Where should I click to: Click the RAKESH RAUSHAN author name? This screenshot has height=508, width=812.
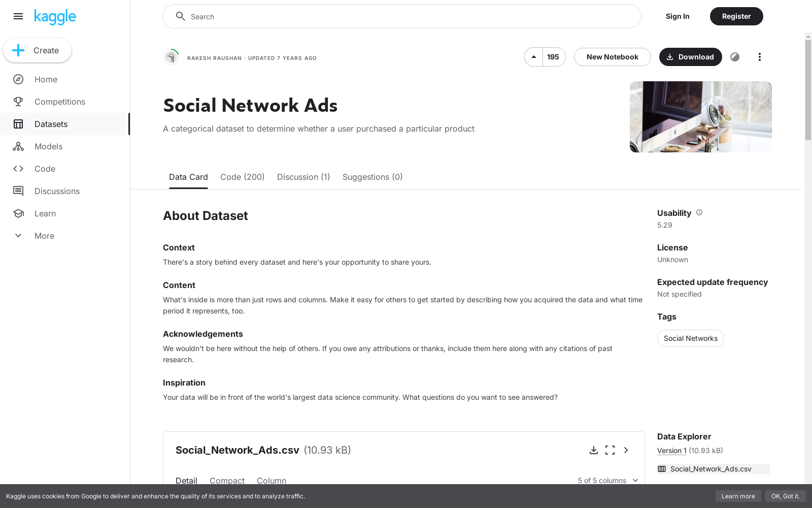(214, 58)
